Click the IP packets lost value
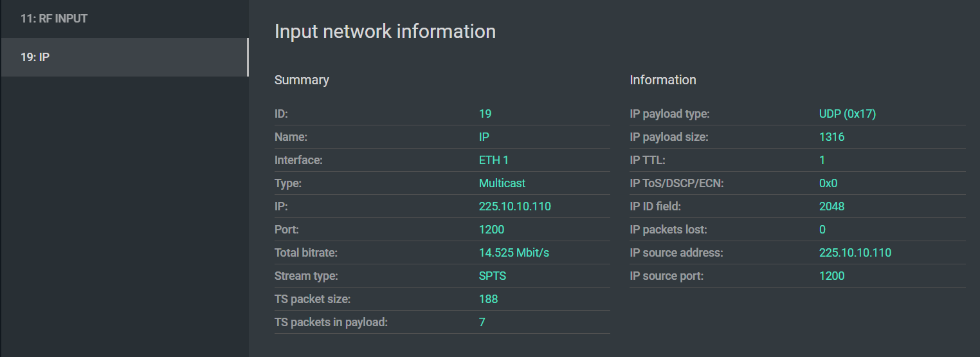This screenshot has width=980, height=357. 822,230
